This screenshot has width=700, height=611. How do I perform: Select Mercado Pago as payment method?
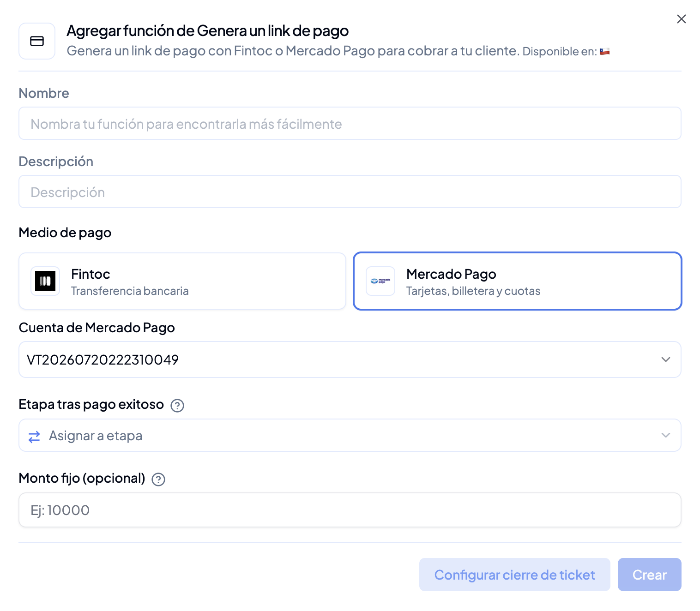(x=518, y=281)
